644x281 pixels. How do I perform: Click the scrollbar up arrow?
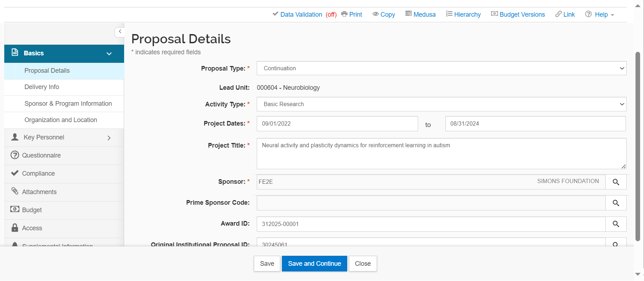[x=638, y=6]
